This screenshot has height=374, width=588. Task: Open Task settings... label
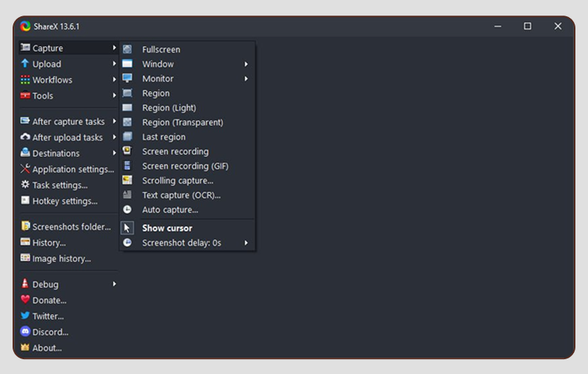pyautogui.click(x=60, y=185)
